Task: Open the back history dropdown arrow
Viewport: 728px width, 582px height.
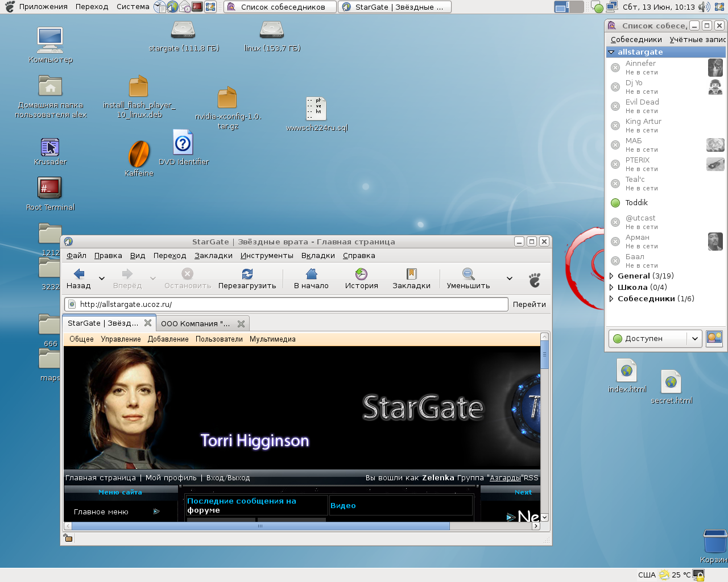Action: point(102,278)
